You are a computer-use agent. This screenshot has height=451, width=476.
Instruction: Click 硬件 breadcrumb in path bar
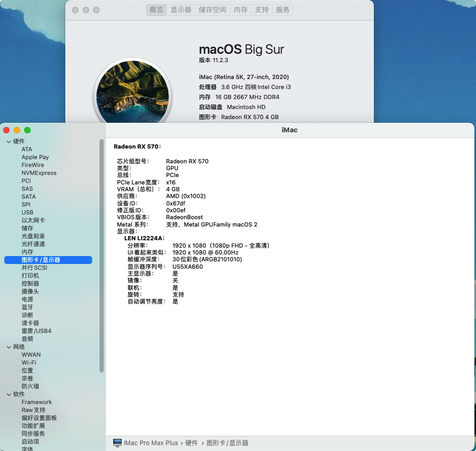[x=192, y=443]
